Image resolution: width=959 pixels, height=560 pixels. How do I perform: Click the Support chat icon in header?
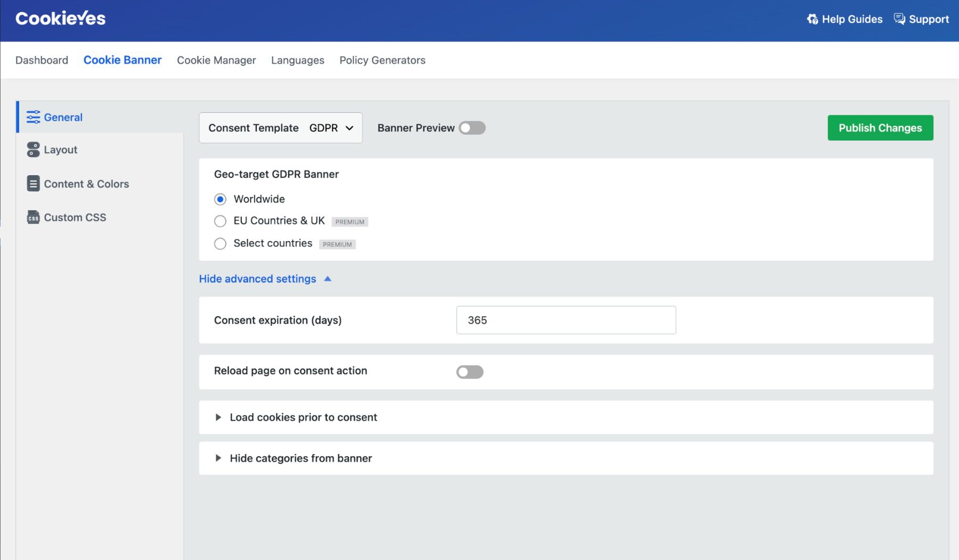coord(899,19)
